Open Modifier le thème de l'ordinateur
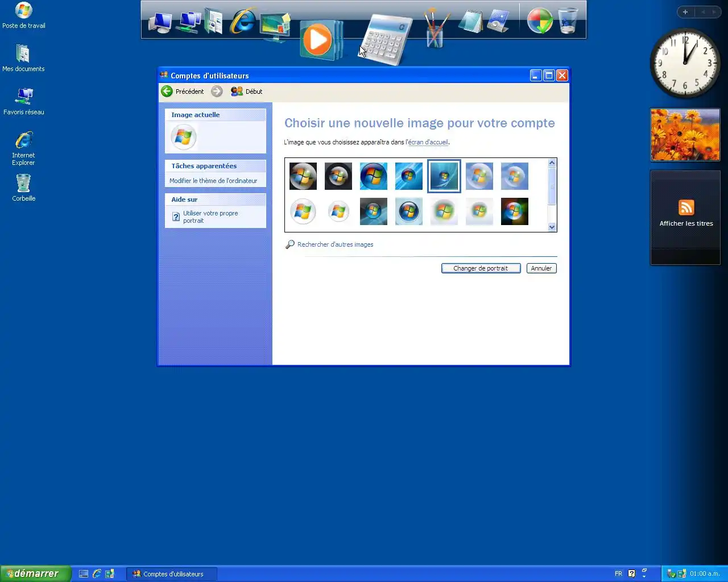 point(213,181)
